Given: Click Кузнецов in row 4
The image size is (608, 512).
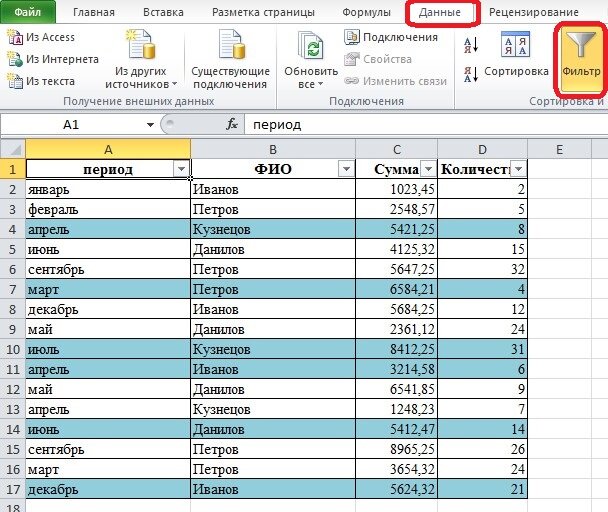Looking at the screenshot, I should pos(273,229).
